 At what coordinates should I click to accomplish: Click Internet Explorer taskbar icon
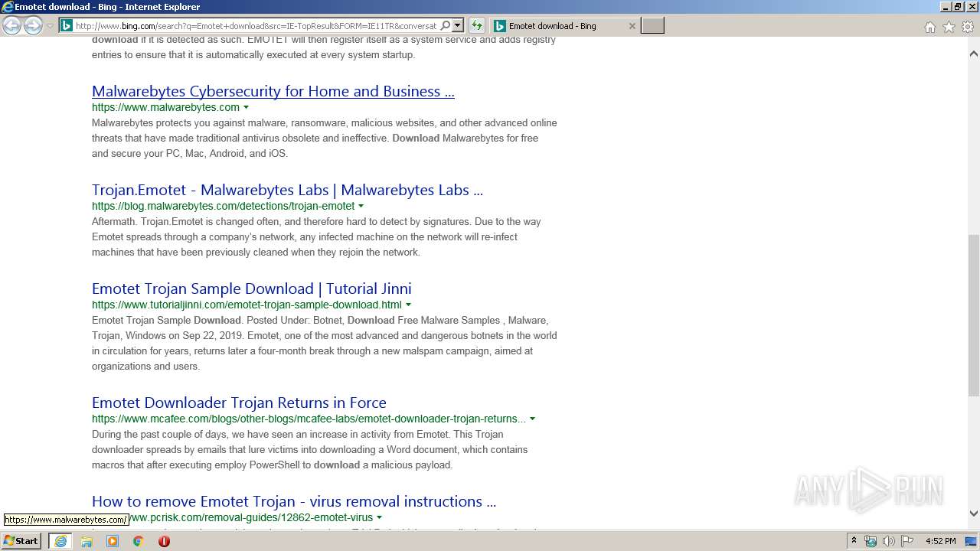60,541
